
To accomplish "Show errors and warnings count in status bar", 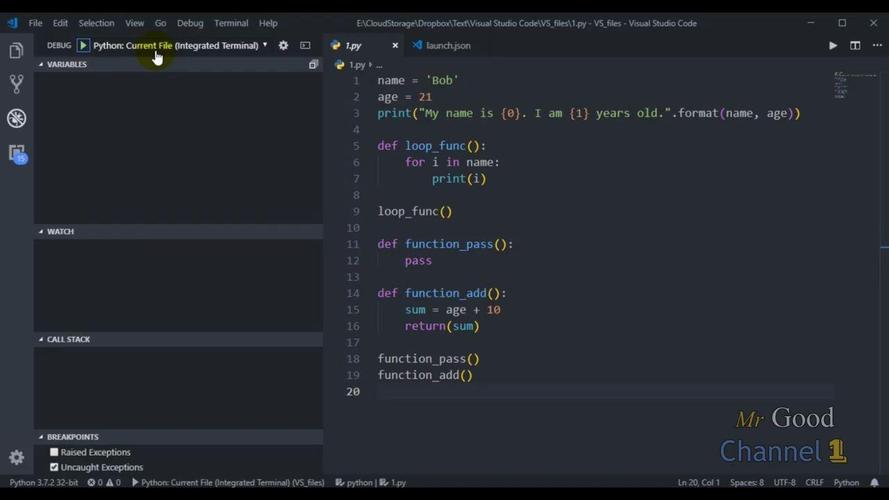I will click(x=104, y=483).
